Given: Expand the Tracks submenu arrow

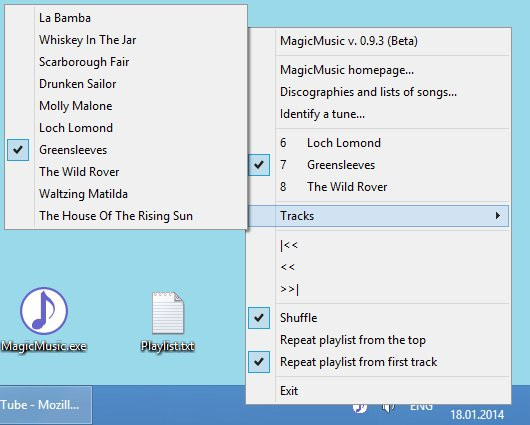Looking at the screenshot, I should [x=498, y=216].
